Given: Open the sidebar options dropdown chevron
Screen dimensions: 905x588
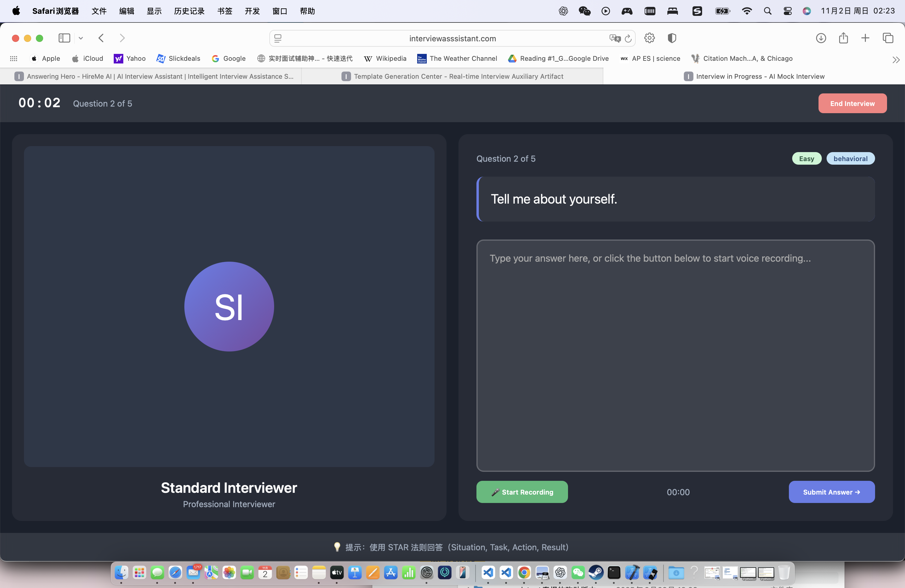Looking at the screenshot, I should [81, 38].
